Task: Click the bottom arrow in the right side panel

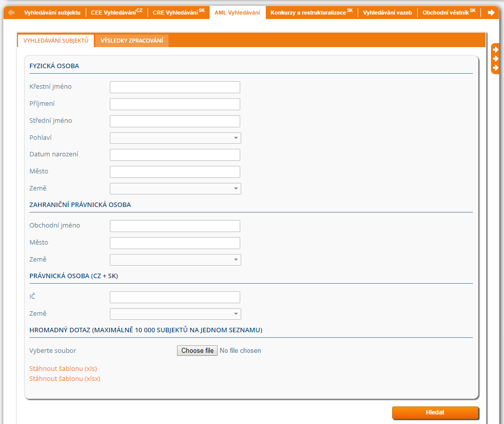Action: click(x=495, y=68)
